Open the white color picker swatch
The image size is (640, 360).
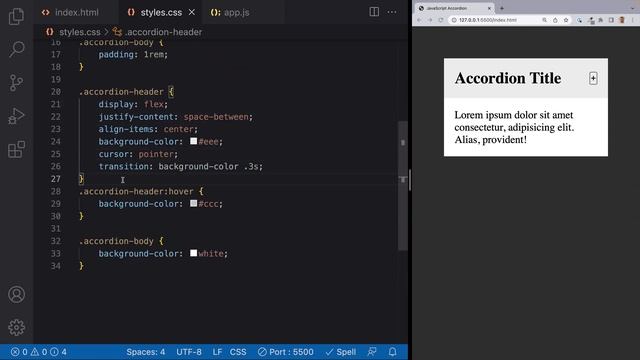click(x=193, y=253)
